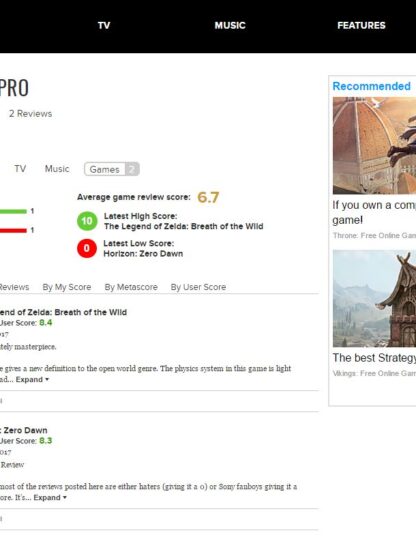Open the Throne game ad thumbnail
The width and height of the screenshot is (416, 550).
[374, 146]
